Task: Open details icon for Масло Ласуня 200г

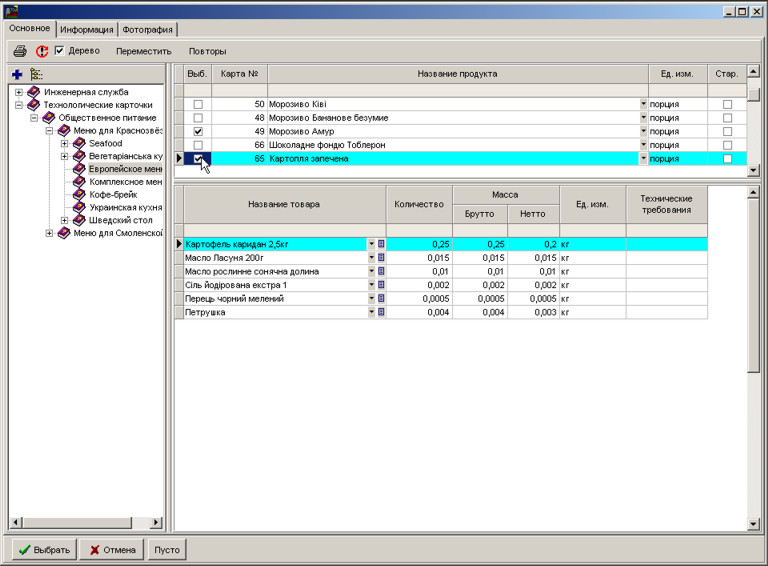Action: pos(381,257)
